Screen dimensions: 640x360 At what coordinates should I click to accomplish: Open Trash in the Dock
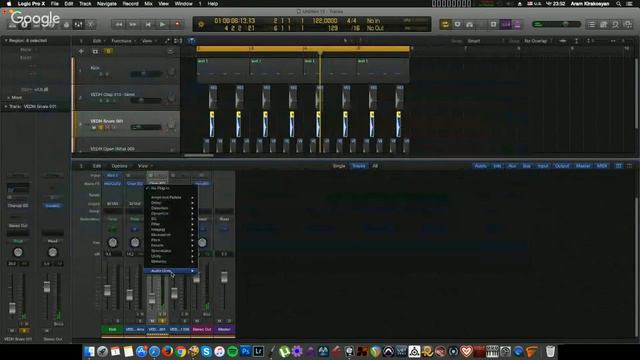(550, 351)
